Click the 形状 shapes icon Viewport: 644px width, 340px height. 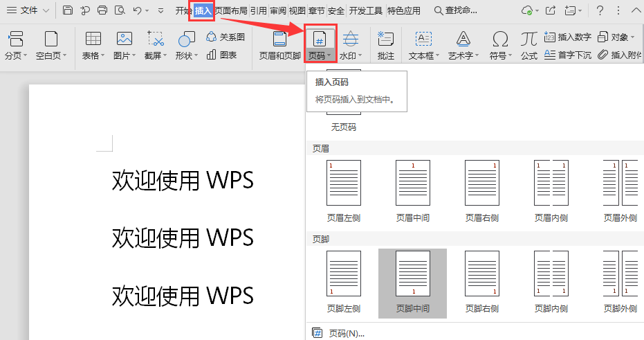coord(187,39)
